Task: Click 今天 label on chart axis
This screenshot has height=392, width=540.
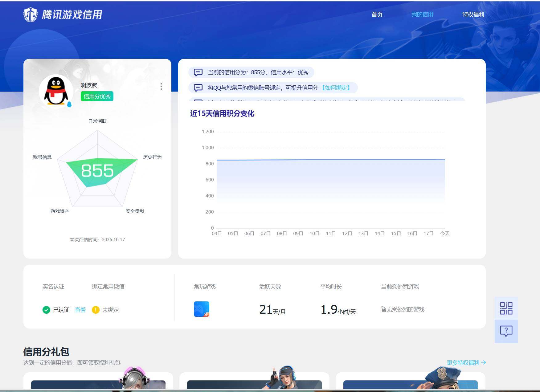Action: tap(445, 234)
